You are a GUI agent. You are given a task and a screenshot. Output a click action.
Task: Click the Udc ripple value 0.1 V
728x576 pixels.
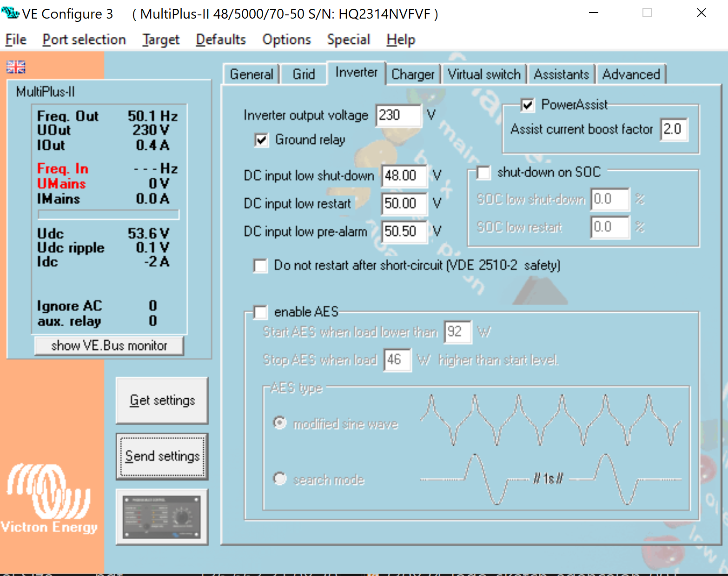point(152,248)
